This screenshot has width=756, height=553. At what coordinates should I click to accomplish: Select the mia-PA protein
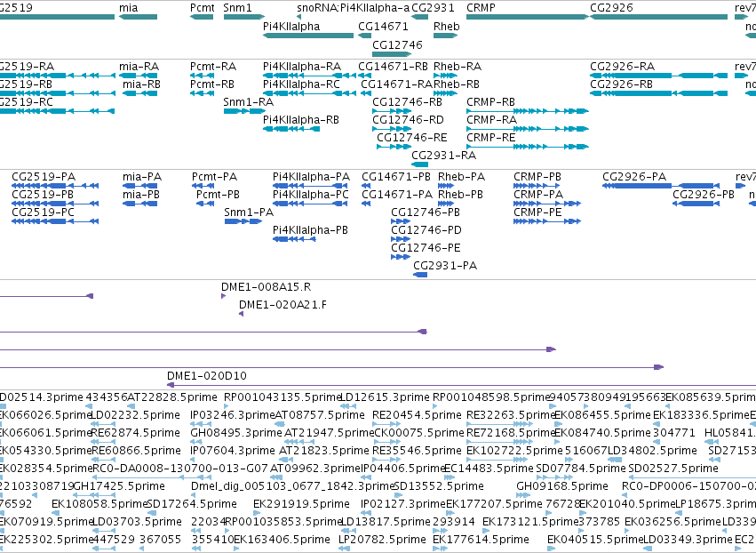point(139,186)
